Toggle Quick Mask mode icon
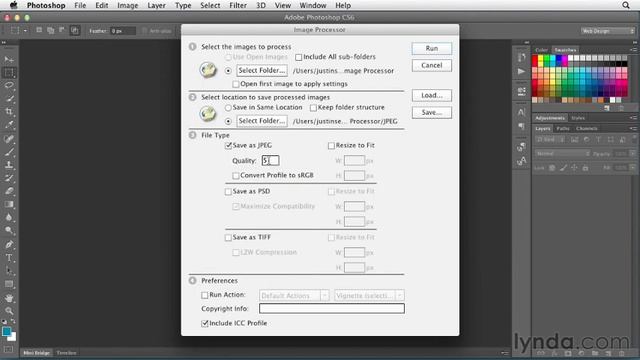This screenshot has width=640, height=360. click(x=9, y=349)
